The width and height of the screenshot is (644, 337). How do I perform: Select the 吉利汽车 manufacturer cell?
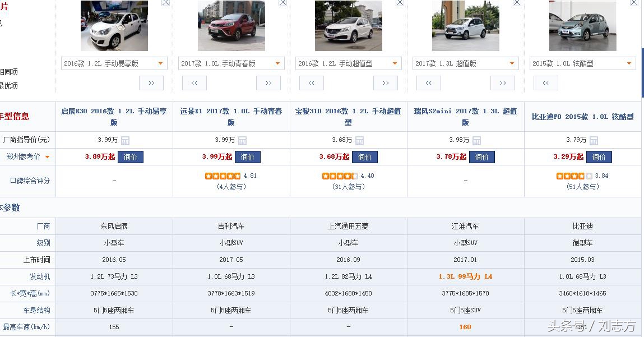coord(231,226)
